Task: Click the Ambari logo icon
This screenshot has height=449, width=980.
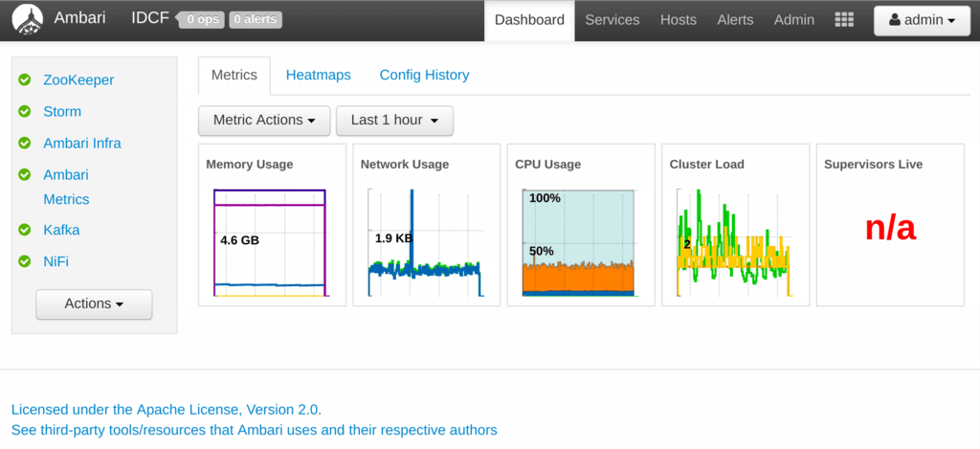Action: coord(28,20)
